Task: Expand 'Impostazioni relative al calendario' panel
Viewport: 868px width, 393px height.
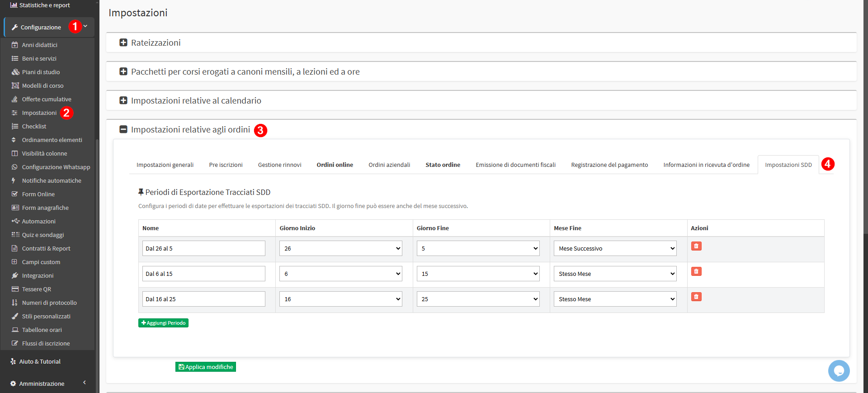Action: tap(123, 100)
